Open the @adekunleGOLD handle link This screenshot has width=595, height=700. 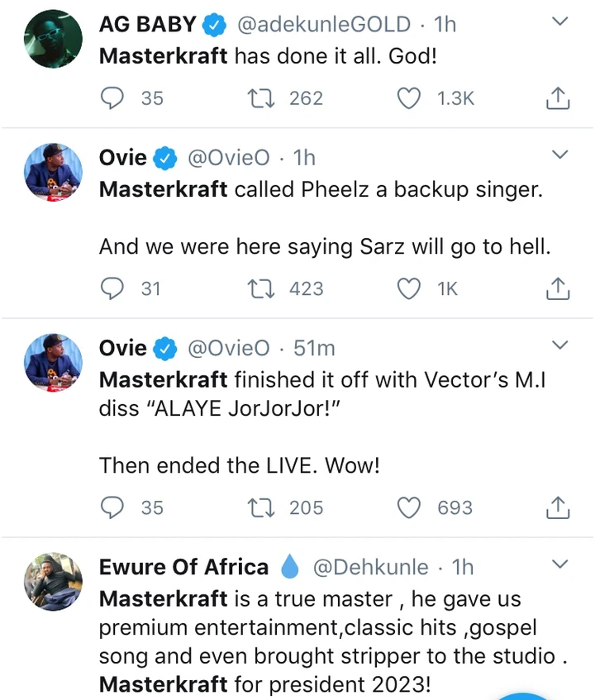pos(324,25)
